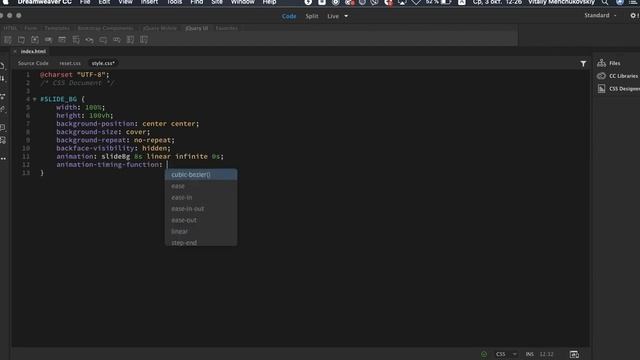
Task: Click the second jQuery UI insert icon
Action: pos(21,40)
